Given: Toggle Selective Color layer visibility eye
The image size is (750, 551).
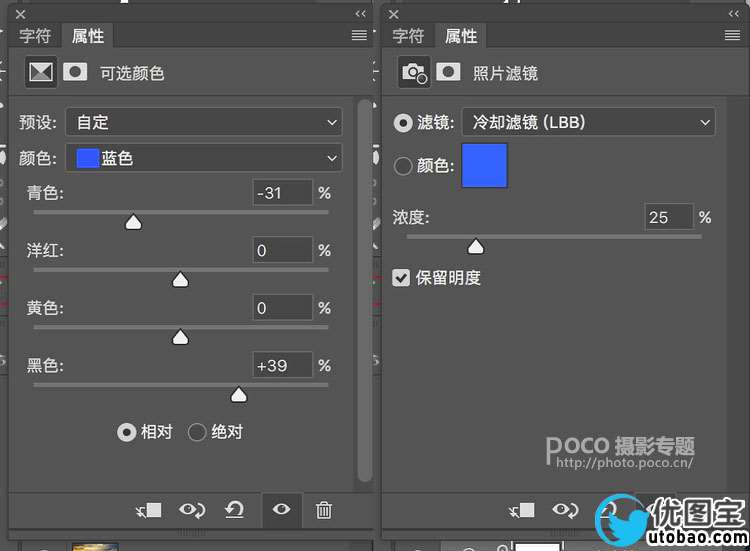Looking at the screenshot, I should point(281,509).
